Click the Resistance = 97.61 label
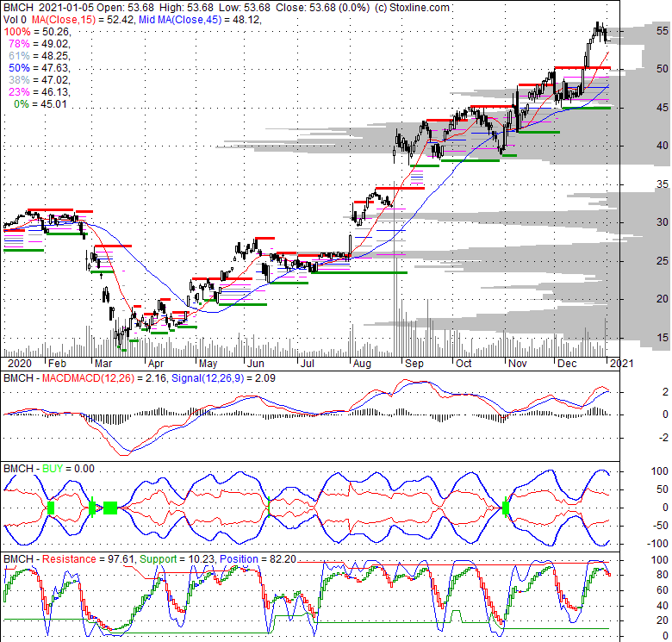The width and height of the screenshot is (672, 642). click(89, 559)
